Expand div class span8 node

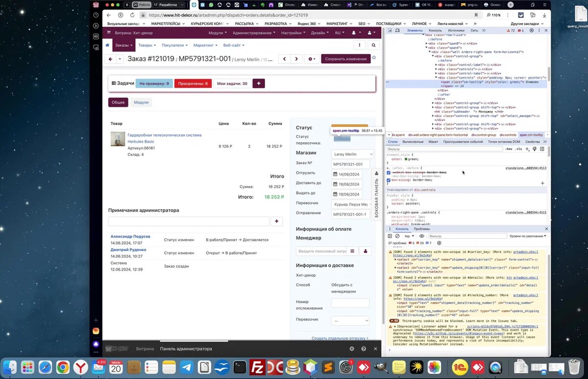tap(427, 43)
